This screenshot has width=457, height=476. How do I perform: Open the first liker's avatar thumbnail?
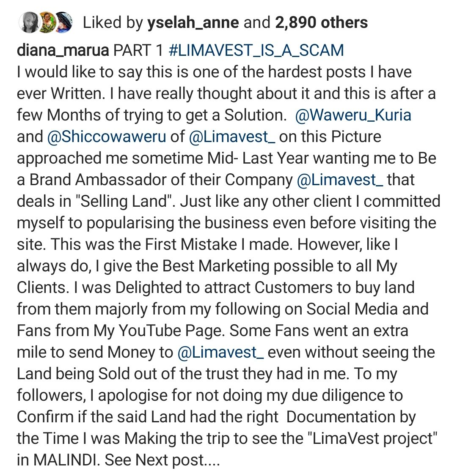coord(29,23)
